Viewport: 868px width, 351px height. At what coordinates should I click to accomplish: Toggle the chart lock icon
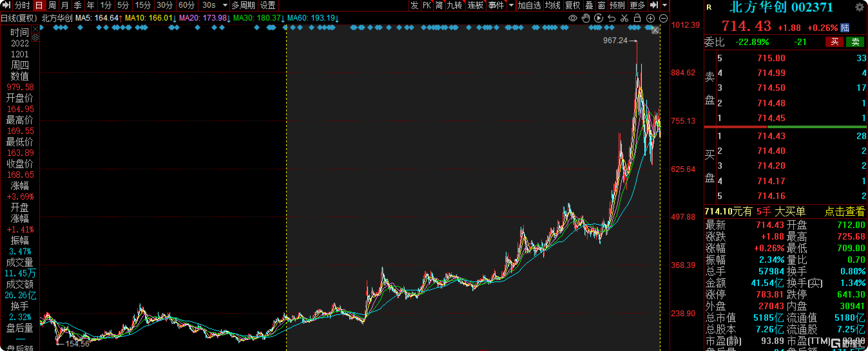tap(637, 18)
